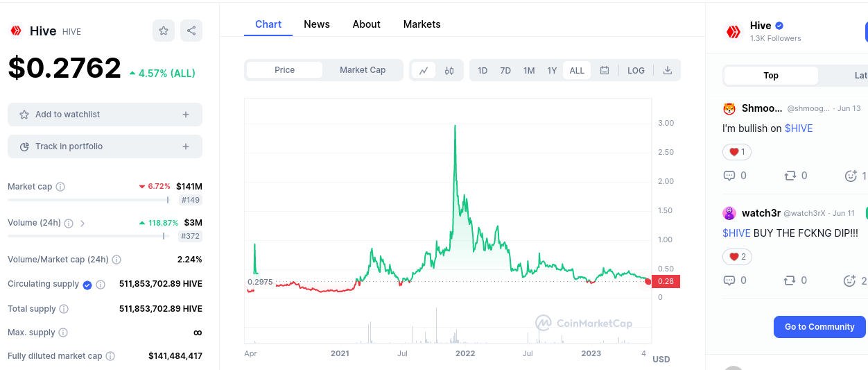868x370 pixels.
Task: Click Add to watchlist button
Action: tap(105, 115)
